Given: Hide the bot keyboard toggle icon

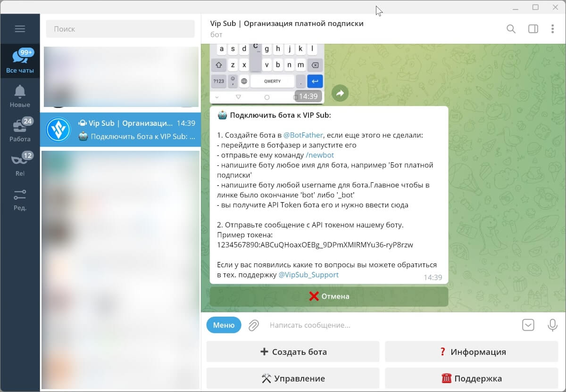Looking at the screenshot, I should point(528,325).
